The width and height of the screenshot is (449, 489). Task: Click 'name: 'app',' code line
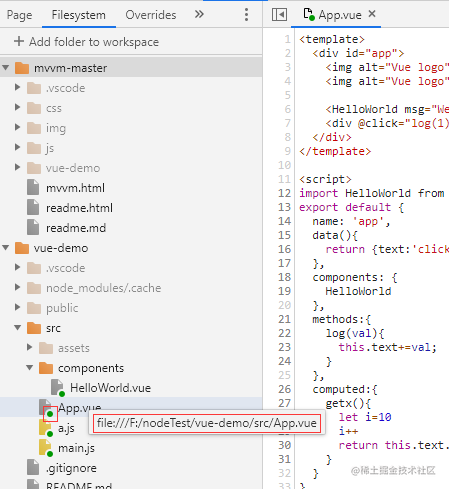tap(351, 221)
